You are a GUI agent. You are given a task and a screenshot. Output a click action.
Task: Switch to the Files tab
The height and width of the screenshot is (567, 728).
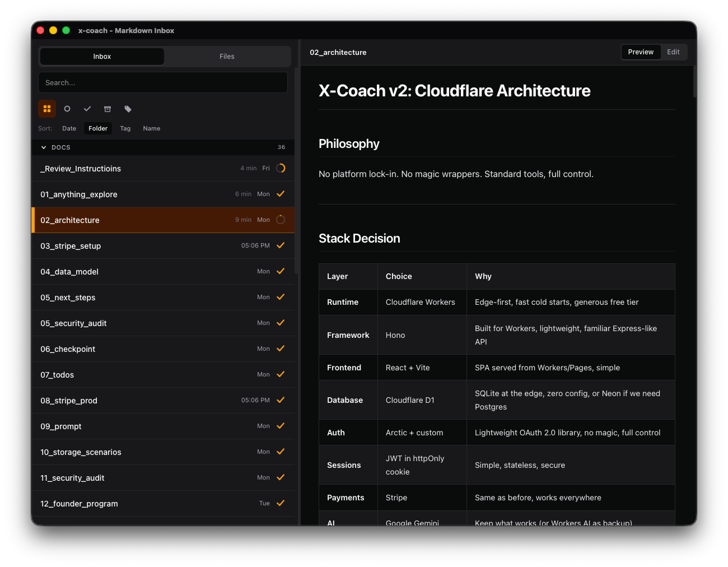pos(227,57)
